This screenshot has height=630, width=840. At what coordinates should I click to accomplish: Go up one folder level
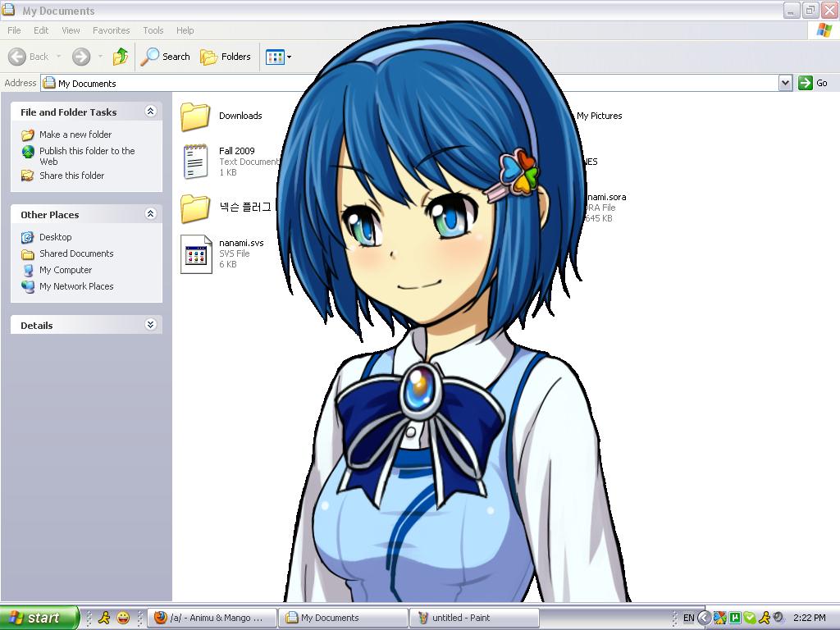coord(120,57)
